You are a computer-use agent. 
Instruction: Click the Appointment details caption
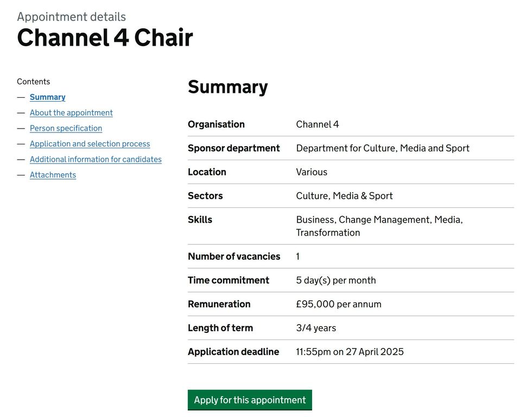71,17
